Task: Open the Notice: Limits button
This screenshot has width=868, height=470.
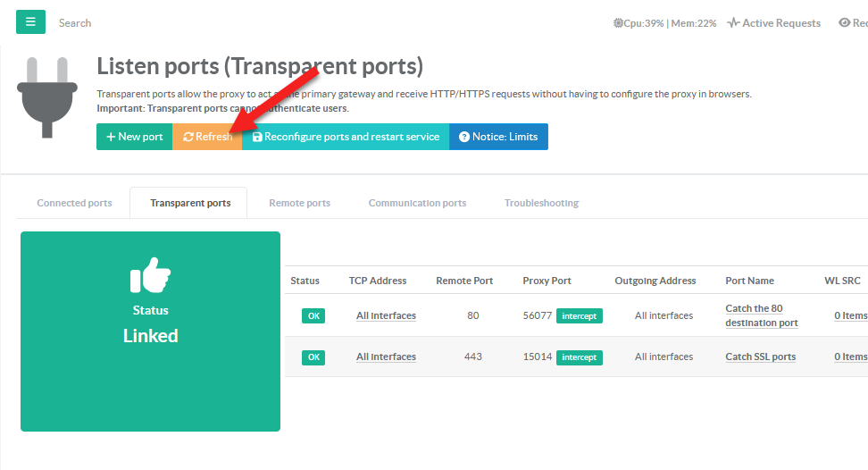Action: (498, 137)
